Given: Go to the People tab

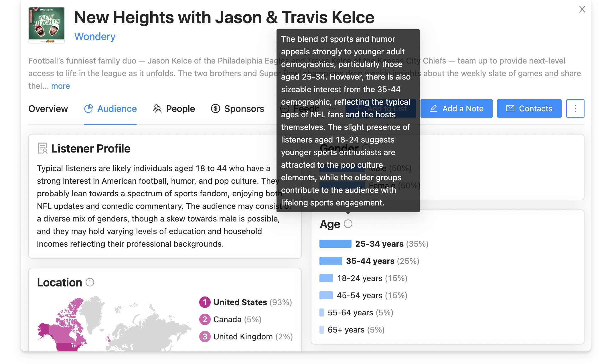Looking at the screenshot, I should point(180,109).
